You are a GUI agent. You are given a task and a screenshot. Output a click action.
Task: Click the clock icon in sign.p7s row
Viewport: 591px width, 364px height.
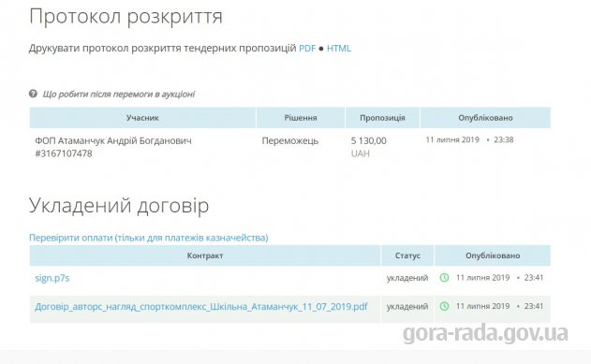(444, 278)
